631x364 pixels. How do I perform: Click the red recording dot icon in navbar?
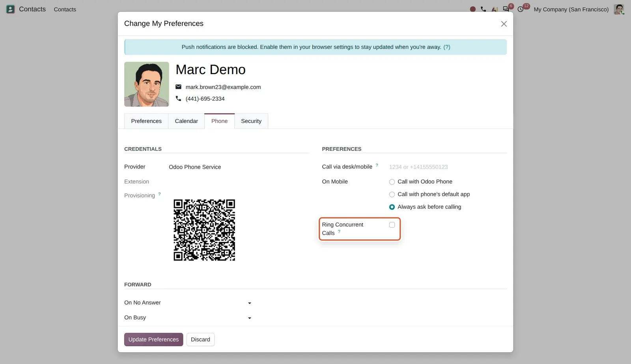(472, 9)
